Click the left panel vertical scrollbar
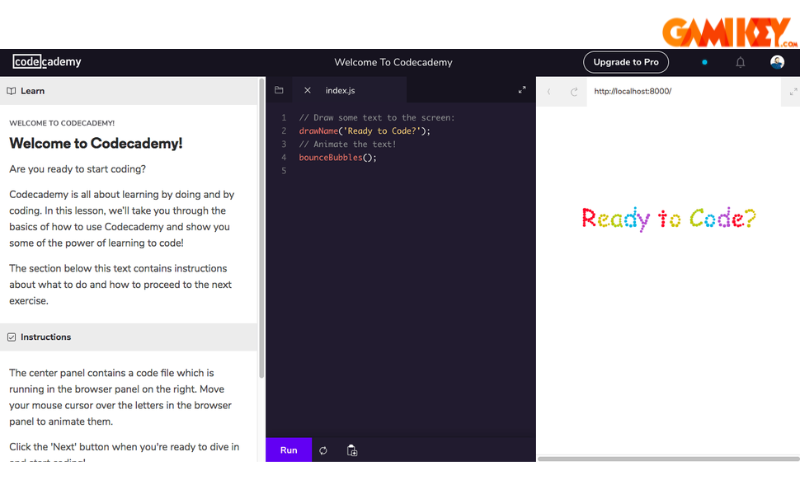 [262, 229]
